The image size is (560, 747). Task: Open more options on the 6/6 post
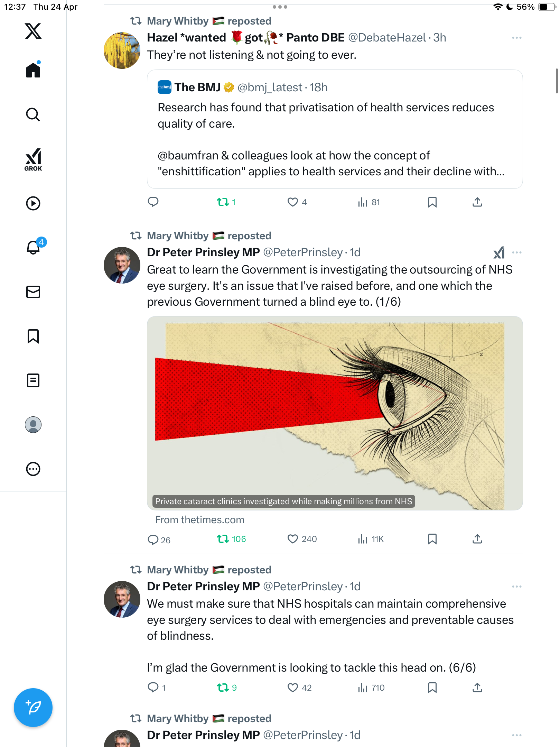pos(516,587)
